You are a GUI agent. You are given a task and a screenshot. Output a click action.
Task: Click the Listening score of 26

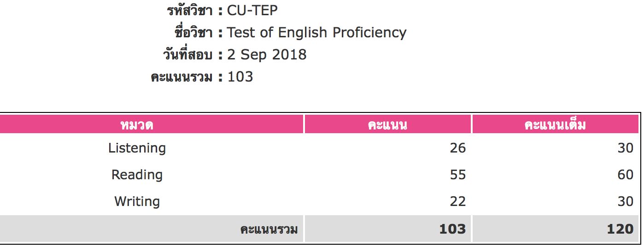pos(458,148)
